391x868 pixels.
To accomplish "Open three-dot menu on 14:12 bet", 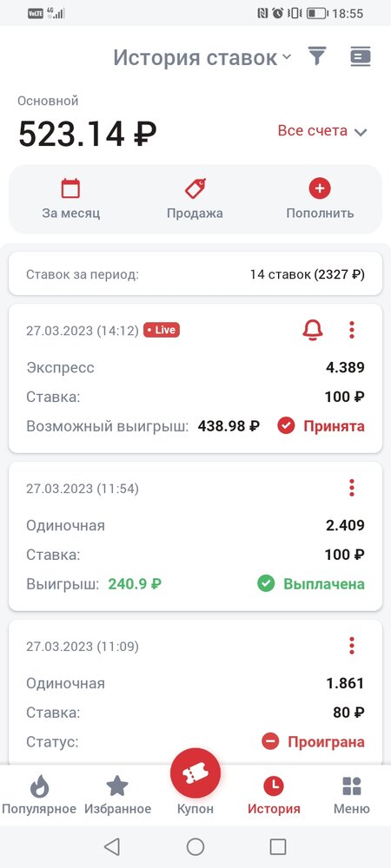I will (352, 330).
